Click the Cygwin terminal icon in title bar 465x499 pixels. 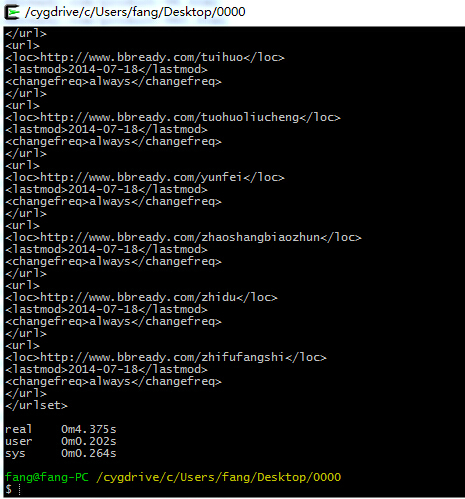point(12,12)
